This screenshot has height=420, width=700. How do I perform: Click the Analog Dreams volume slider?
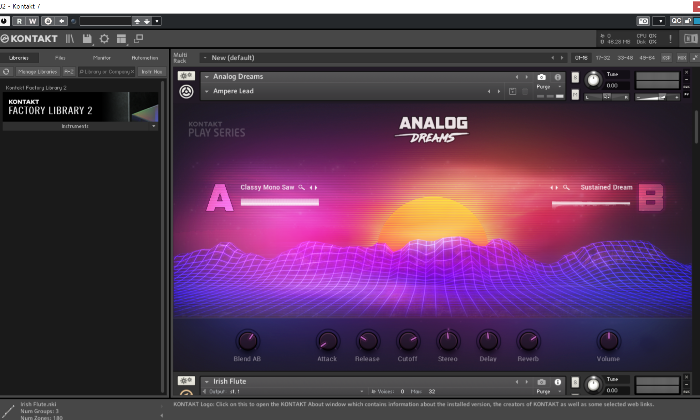[657, 96]
